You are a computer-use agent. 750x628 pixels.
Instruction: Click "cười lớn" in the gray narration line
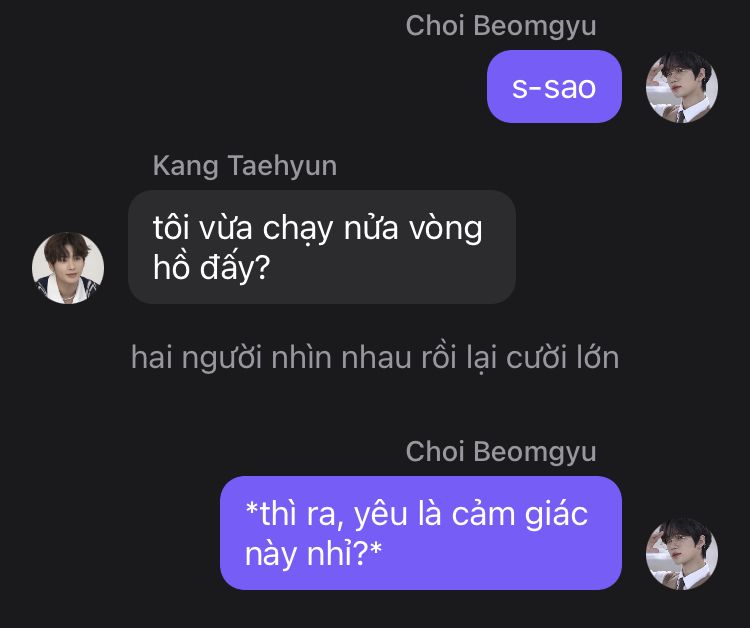click(562, 358)
